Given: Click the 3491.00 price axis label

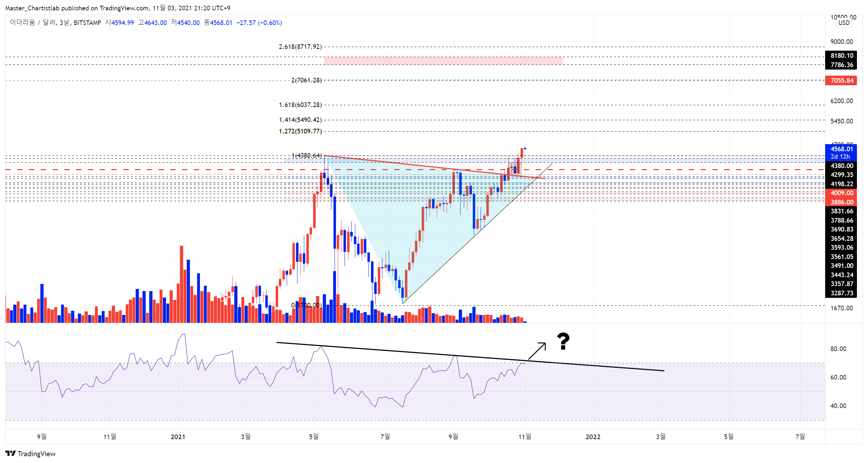Looking at the screenshot, I should pos(841,266).
